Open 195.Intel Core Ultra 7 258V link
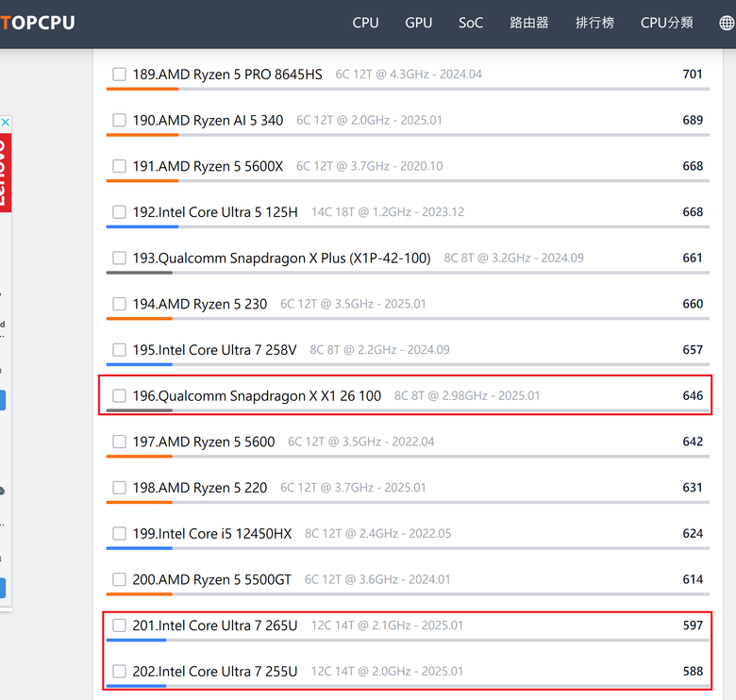This screenshot has width=736, height=700. [x=214, y=350]
